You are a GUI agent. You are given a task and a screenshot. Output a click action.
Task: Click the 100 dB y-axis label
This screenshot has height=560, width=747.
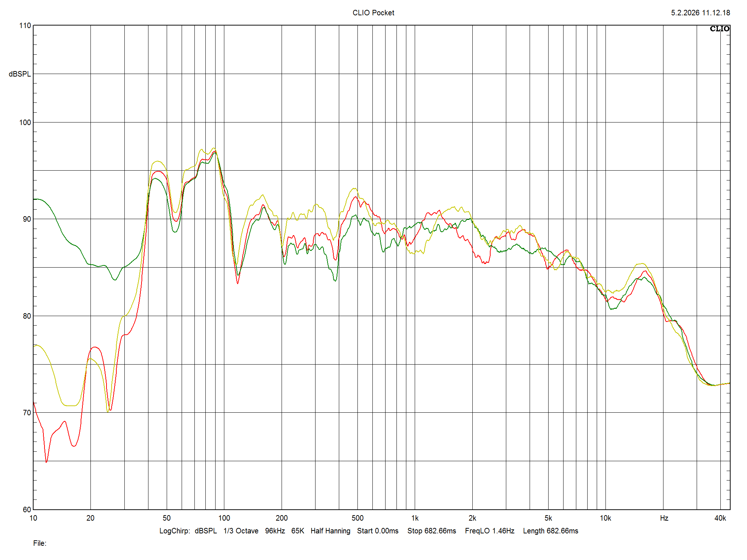point(25,122)
